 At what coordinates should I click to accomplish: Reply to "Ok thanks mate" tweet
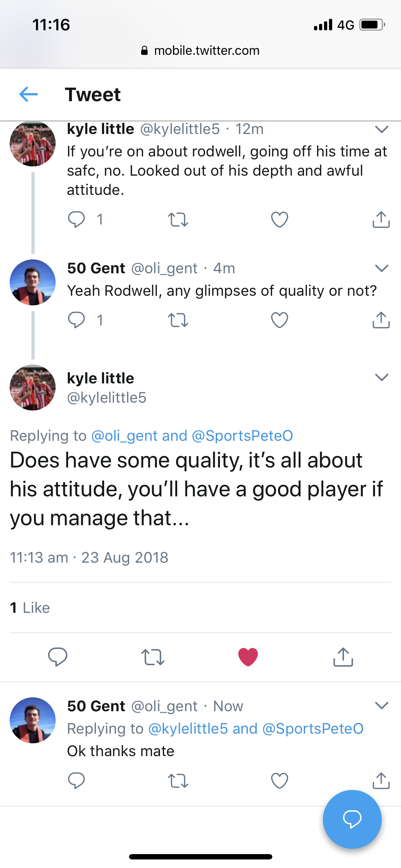point(76,781)
